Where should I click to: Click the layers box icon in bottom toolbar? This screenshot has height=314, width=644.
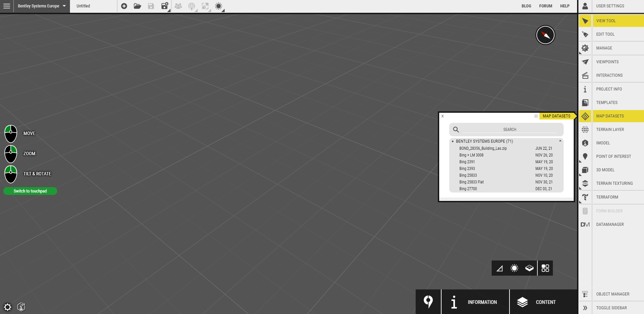(x=529, y=268)
